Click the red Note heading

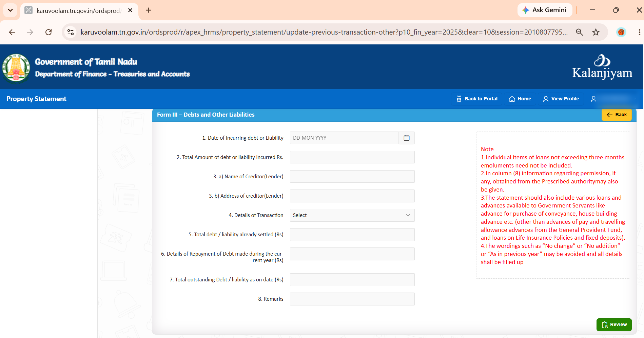(487, 149)
